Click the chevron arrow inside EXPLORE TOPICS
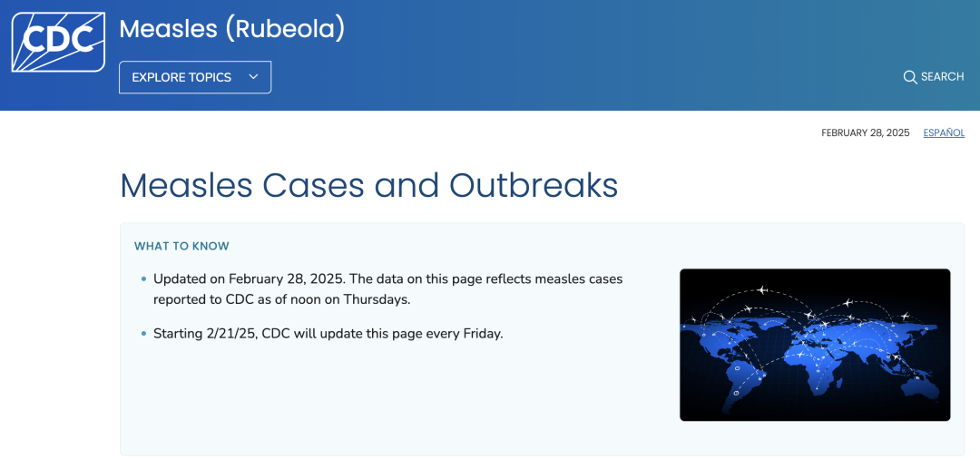Screen dimensions: 980x459 click(253, 77)
